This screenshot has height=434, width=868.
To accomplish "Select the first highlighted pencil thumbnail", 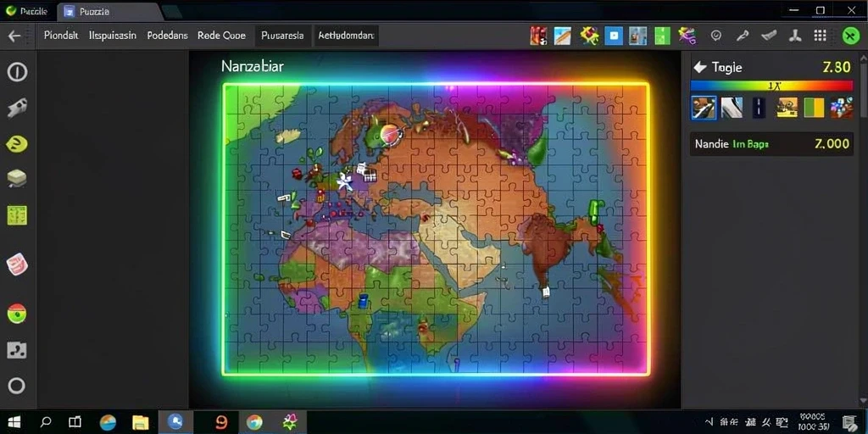I will [x=704, y=108].
